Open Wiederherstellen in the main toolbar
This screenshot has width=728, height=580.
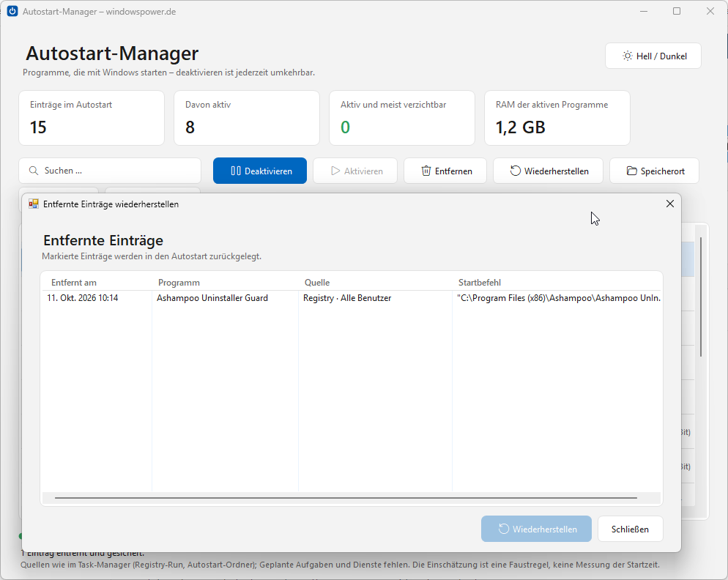(548, 171)
